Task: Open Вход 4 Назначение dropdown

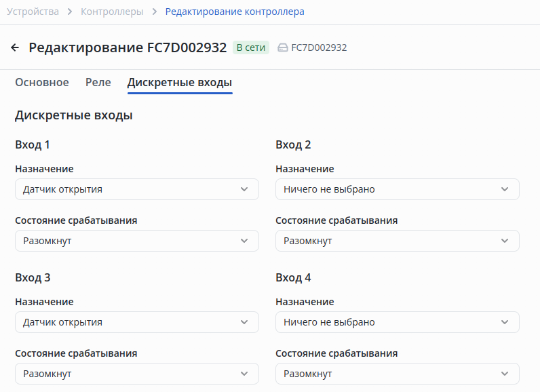Action: pos(397,322)
